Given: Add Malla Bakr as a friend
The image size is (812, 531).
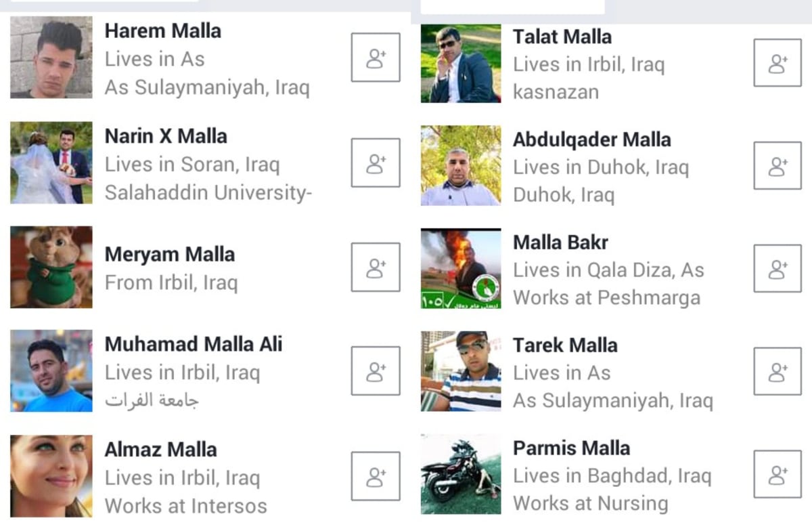Looking at the screenshot, I should [x=777, y=268].
